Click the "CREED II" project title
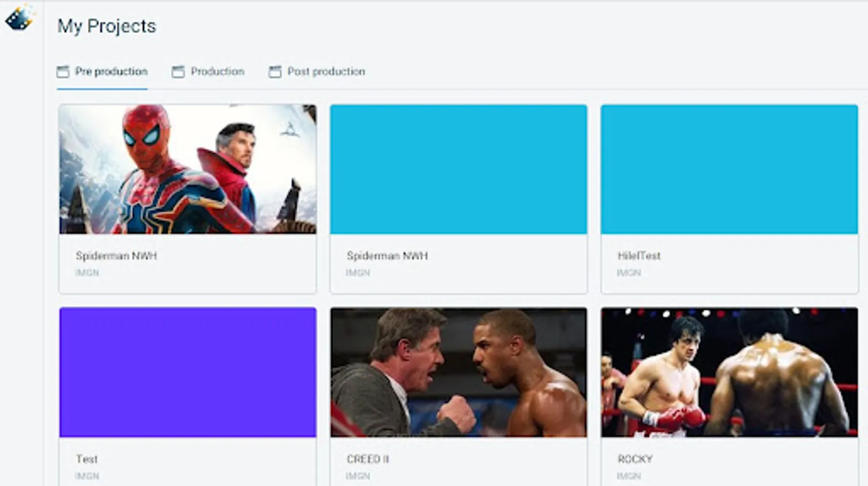Viewport: 868px width, 486px height. (x=368, y=459)
